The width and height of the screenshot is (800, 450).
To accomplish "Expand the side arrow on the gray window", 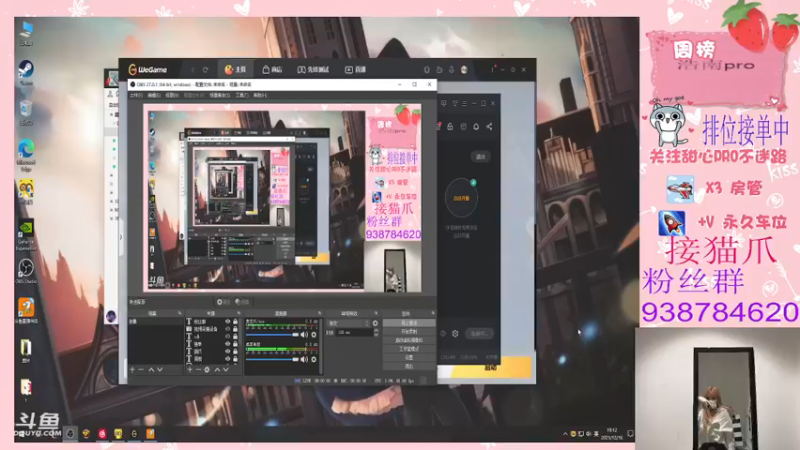I will (121, 237).
